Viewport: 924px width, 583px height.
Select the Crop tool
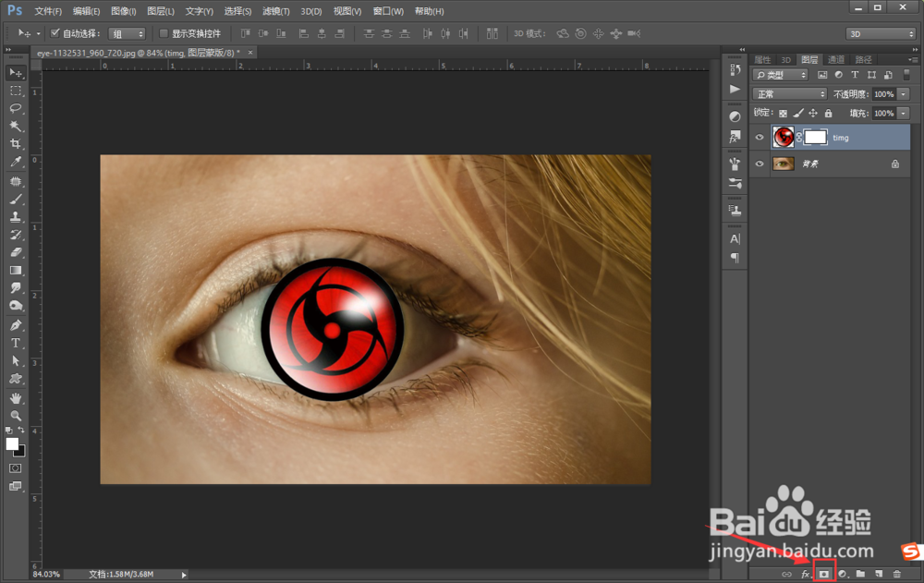point(16,144)
